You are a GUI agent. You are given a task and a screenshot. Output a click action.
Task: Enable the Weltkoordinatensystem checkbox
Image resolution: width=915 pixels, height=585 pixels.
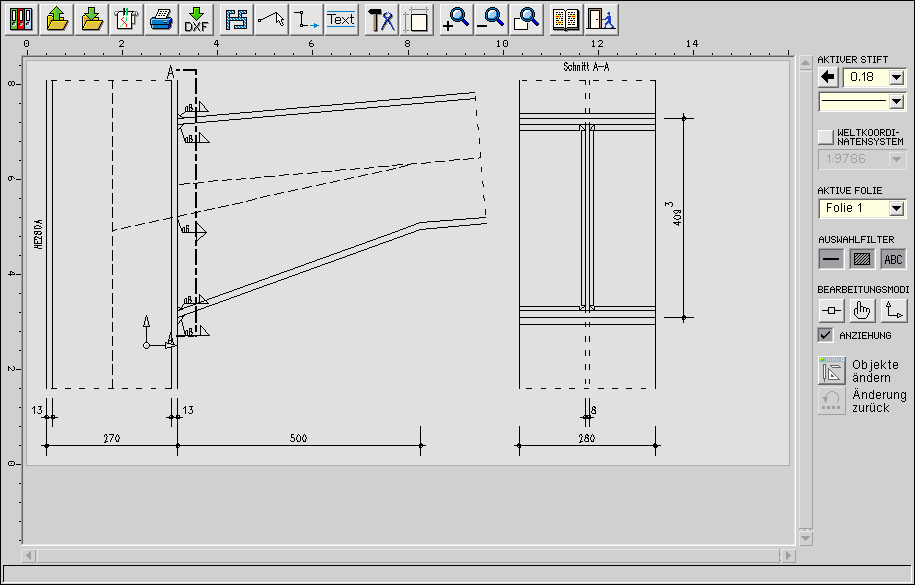825,136
